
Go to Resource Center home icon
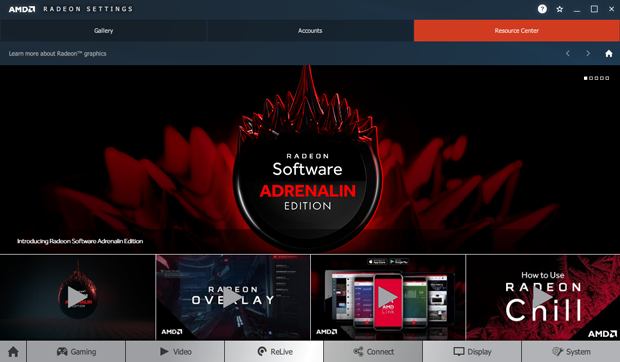(x=609, y=53)
